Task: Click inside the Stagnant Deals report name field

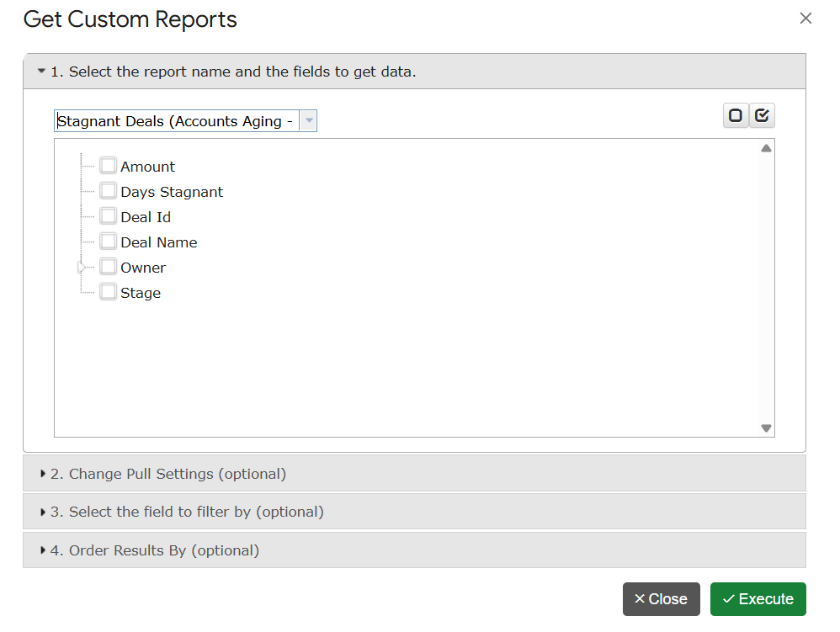Action: 175,121
